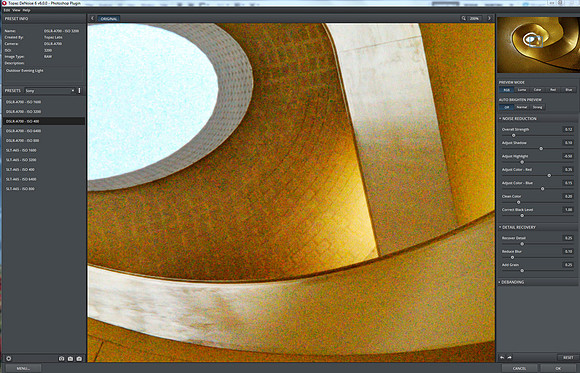Turn auto-brighten preview Off

[x=506, y=107]
